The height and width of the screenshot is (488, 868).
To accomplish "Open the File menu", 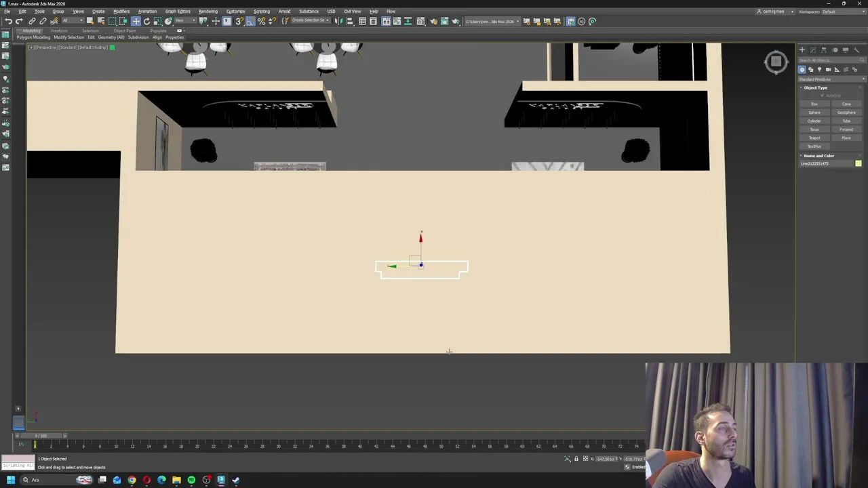I will 7,11.
